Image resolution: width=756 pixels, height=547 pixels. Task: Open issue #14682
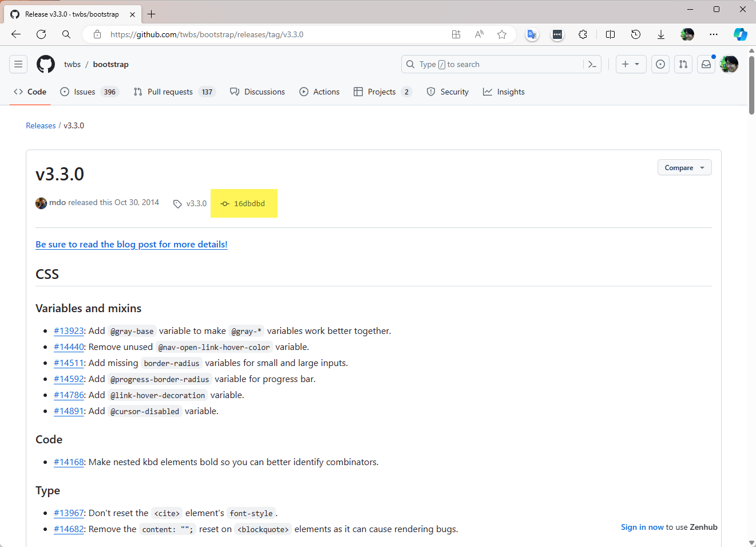[69, 529]
